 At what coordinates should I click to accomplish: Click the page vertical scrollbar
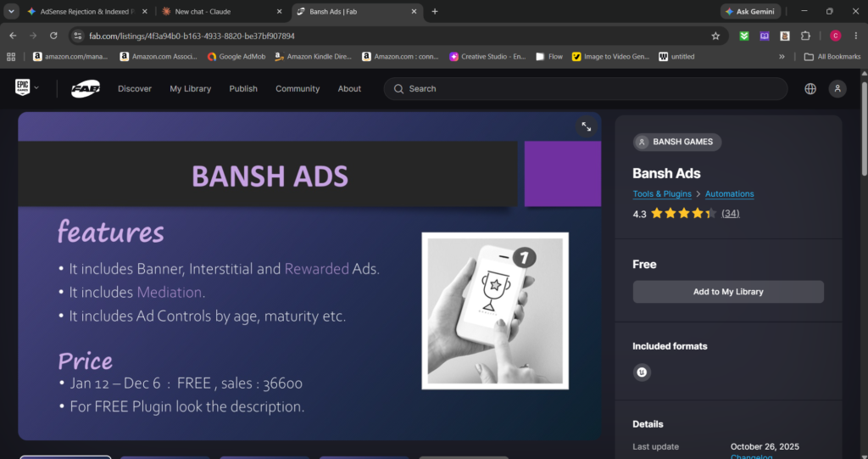[864, 129]
